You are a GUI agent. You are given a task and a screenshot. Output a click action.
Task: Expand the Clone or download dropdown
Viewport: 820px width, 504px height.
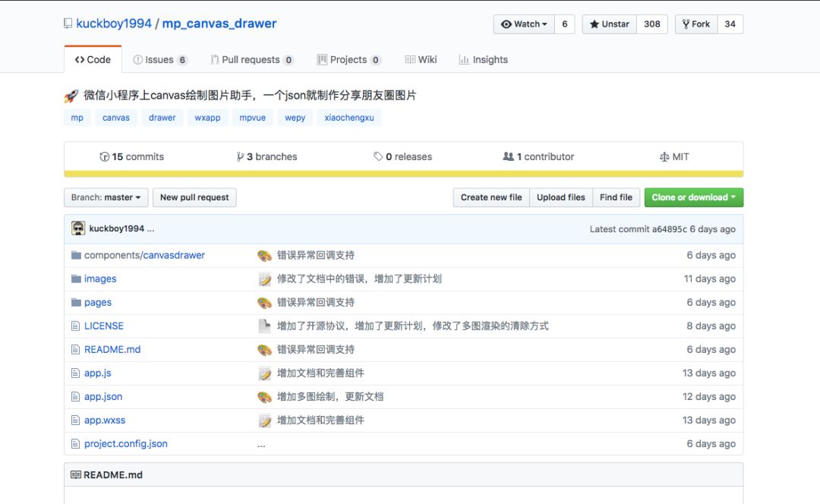pyautogui.click(x=693, y=197)
